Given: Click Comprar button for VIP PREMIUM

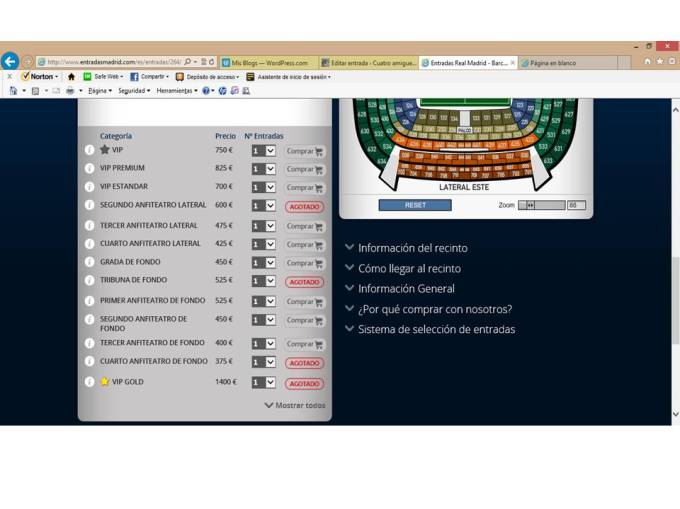Looking at the screenshot, I should pos(305,170).
